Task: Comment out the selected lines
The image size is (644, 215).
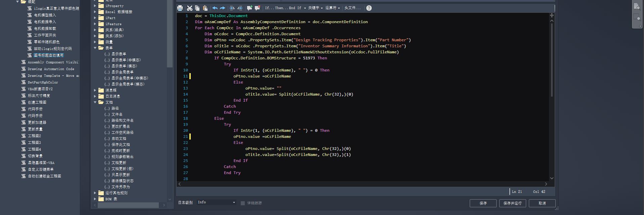Action: 249,8
